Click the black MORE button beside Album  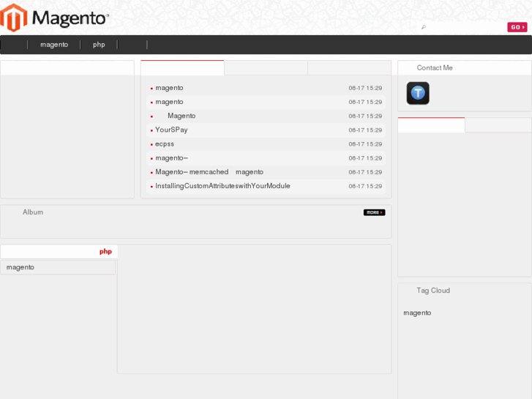[x=374, y=212]
